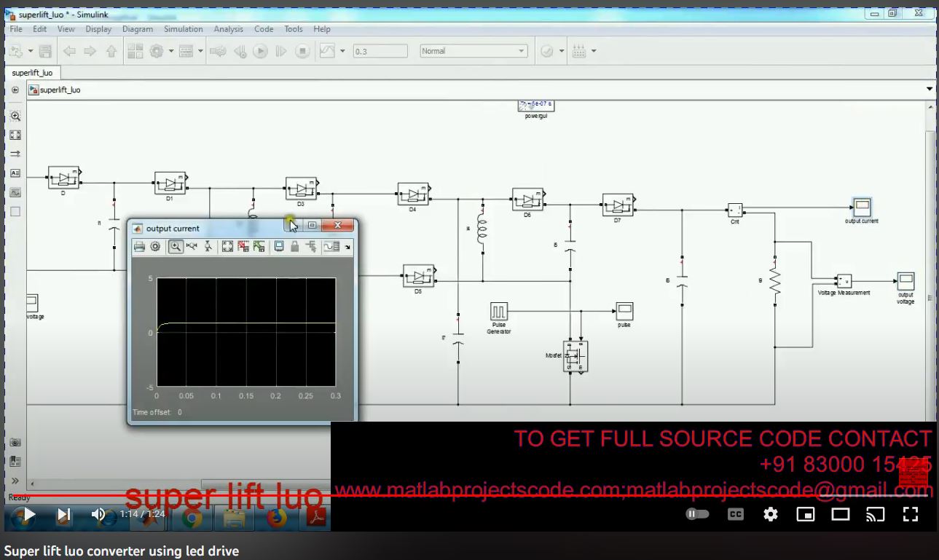
Task: Click the scope Autoscale icon
Action: pyautogui.click(x=227, y=247)
